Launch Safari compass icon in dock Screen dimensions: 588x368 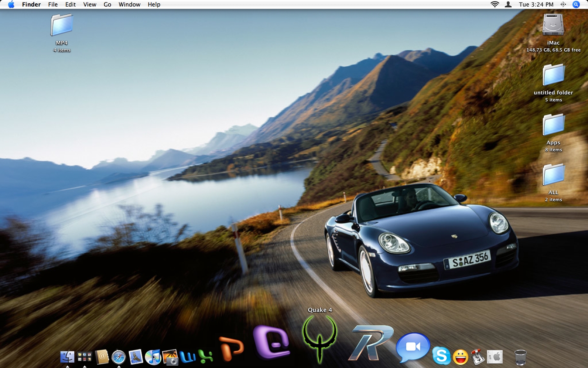[x=119, y=357]
